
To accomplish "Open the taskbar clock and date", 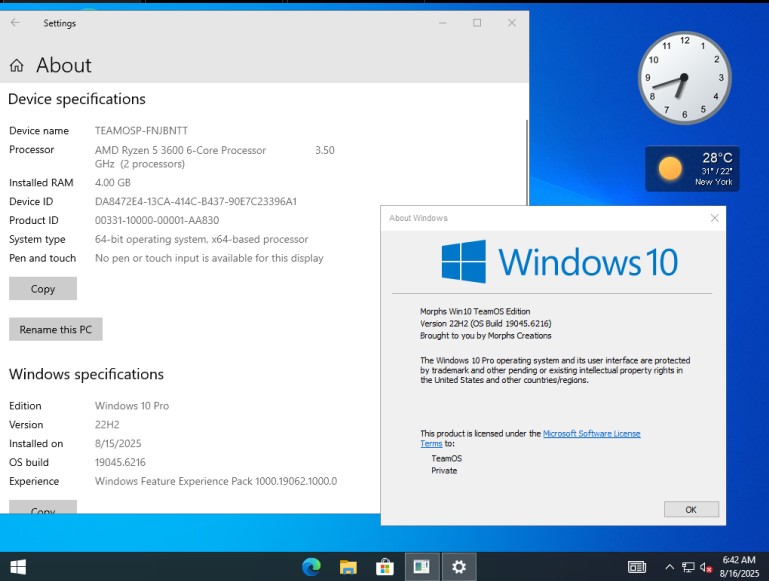I will (739, 567).
